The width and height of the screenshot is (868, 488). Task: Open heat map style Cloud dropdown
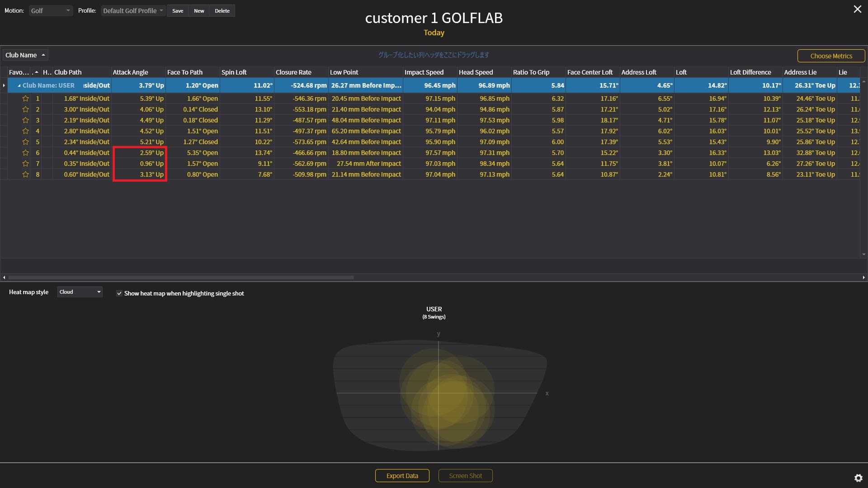(80, 292)
